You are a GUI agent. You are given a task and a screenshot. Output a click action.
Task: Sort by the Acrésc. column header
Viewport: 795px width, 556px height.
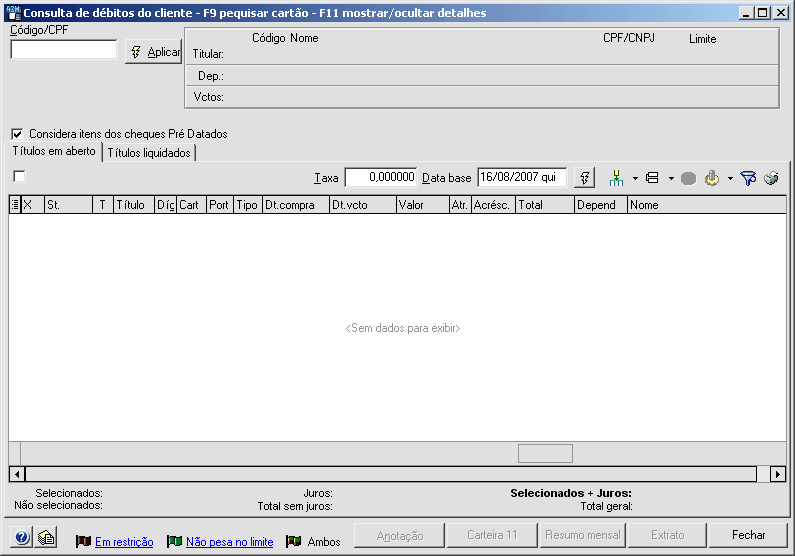coord(493,205)
